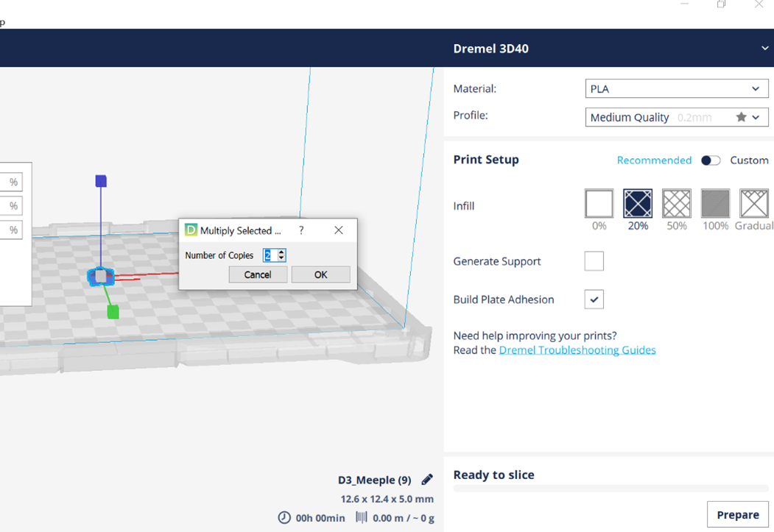This screenshot has width=774, height=532.
Task: Click the print time clock icon
Action: (x=284, y=518)
